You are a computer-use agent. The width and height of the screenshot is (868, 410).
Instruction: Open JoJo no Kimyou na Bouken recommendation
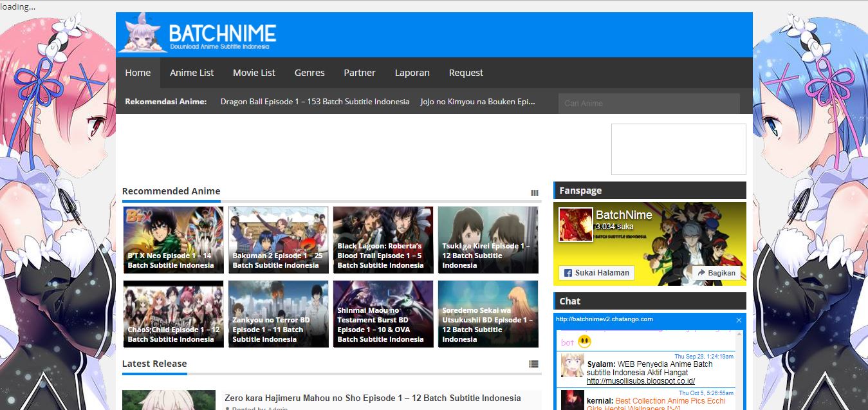click(x=478, y=102)
